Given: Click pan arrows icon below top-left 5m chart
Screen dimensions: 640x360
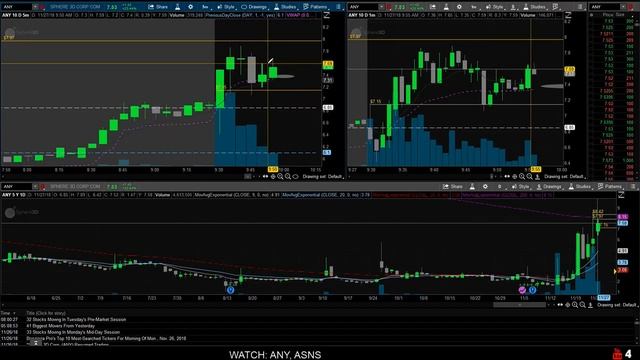Looking at the screenshot, I should [x=265, y=177].
